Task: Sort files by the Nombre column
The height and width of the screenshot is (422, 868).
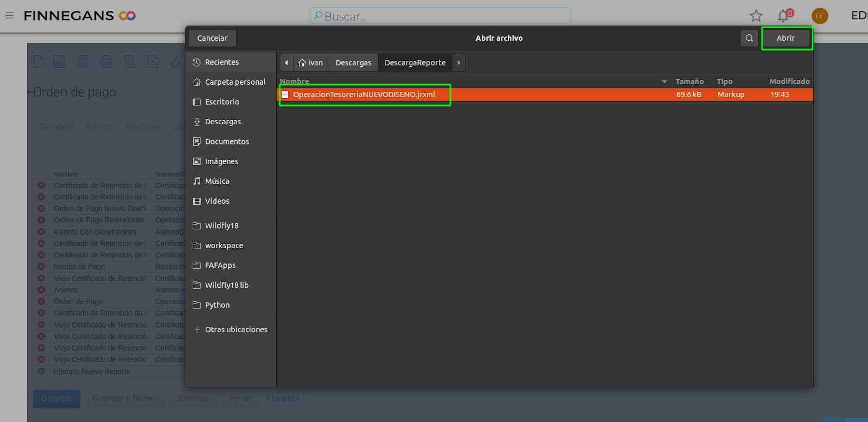Action: [295, 81]
